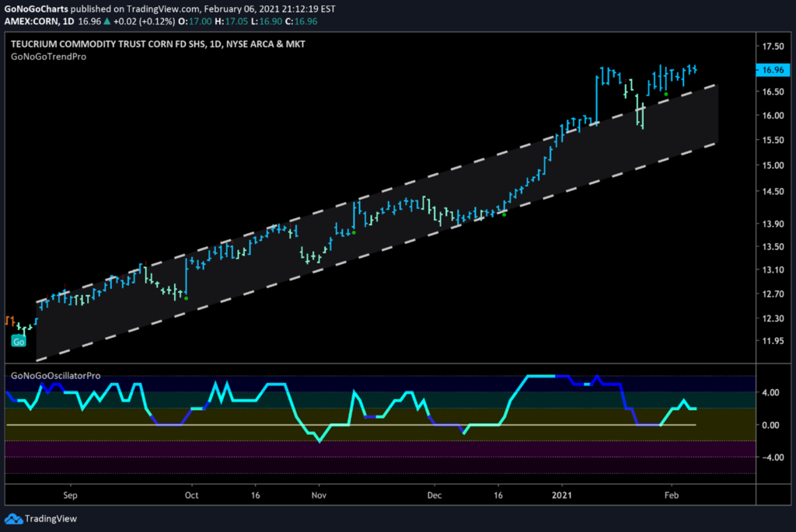796x532 pixels.
Task: Click the green Go signal label
Action: [x=19, y=341]
